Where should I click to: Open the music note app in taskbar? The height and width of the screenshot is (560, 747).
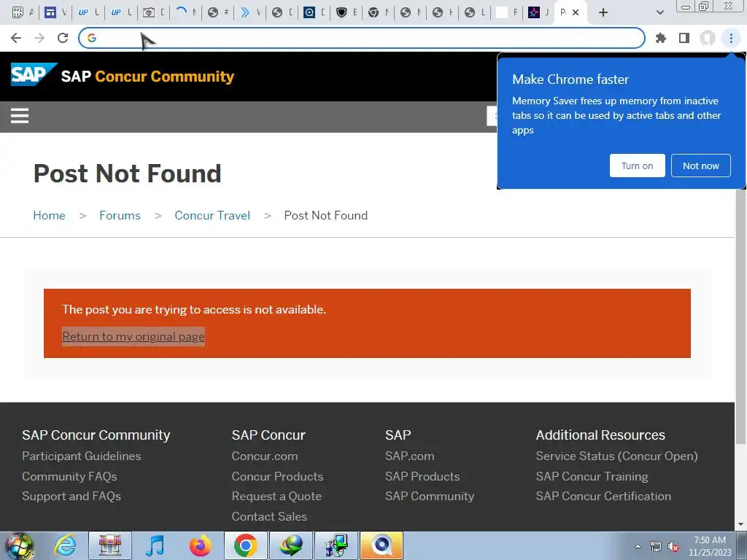[155, 545]
